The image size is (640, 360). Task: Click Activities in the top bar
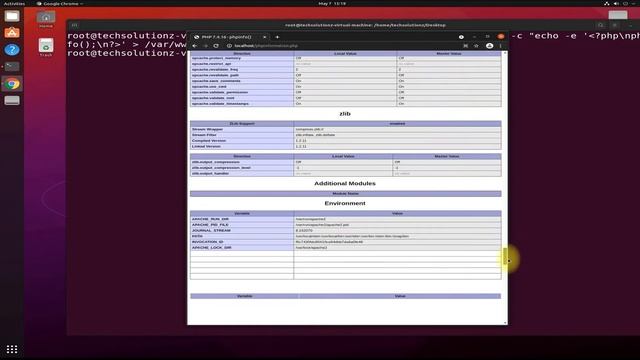(x=14, y=3)
